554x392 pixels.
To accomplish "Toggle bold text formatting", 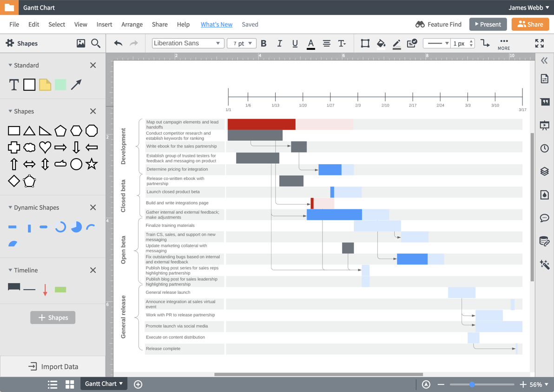I will point(264,43).
